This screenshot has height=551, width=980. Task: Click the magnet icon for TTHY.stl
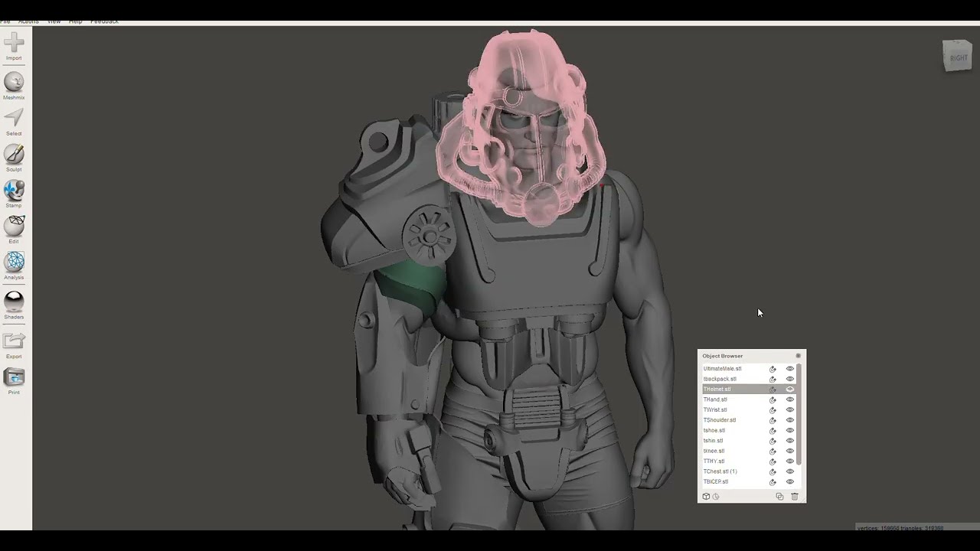click(x=773, y=461)
